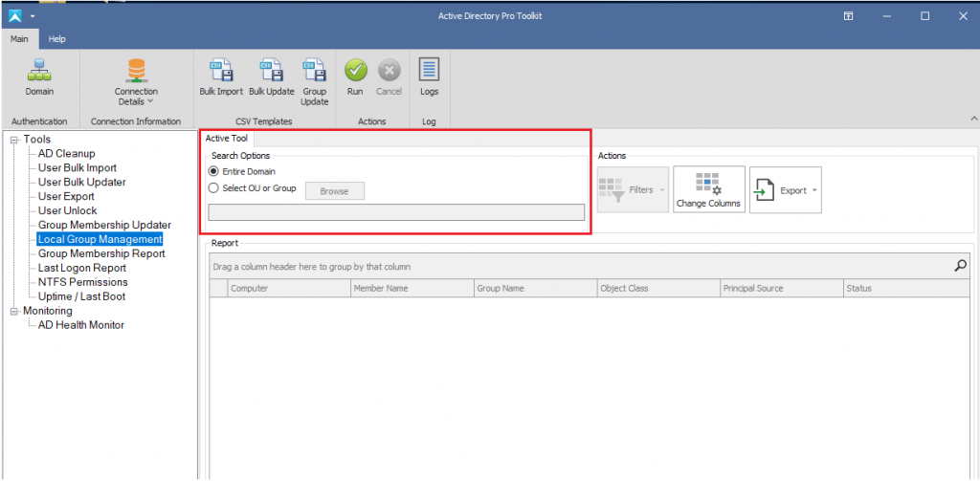Screen dimensions: 980x481
Task: Open the Bulk Update CSV template
Action: pos(271,77)
